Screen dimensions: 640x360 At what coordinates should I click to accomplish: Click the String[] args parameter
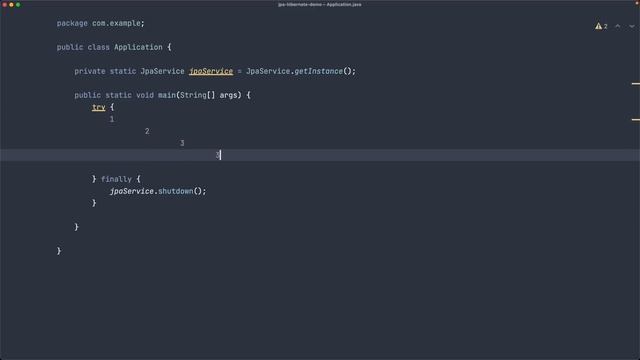(x=209, y=95)
